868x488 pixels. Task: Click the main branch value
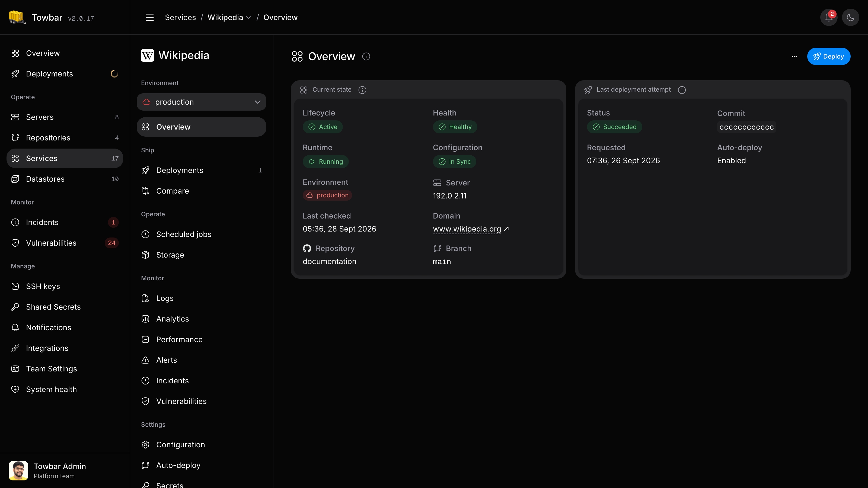(x=442, y=262)
